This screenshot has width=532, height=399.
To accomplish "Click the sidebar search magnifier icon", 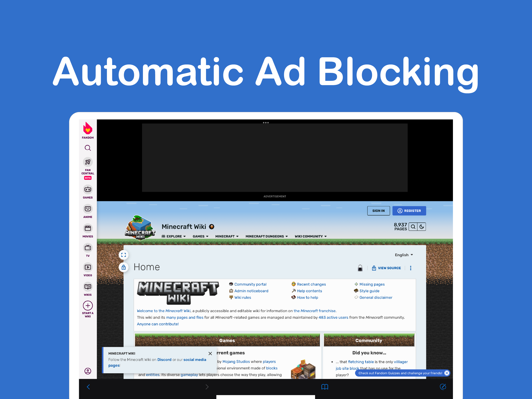I will click(x=88, y=148).
